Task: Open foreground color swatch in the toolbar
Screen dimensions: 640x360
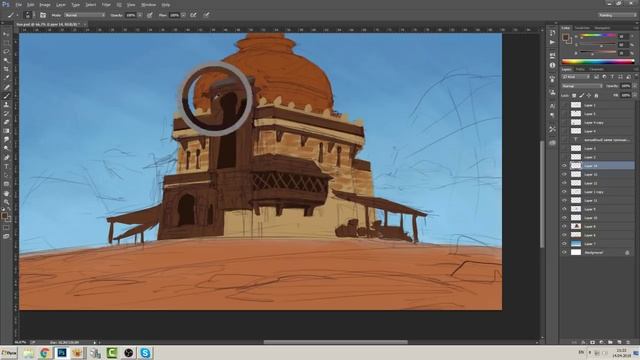Action: [4, 216]
